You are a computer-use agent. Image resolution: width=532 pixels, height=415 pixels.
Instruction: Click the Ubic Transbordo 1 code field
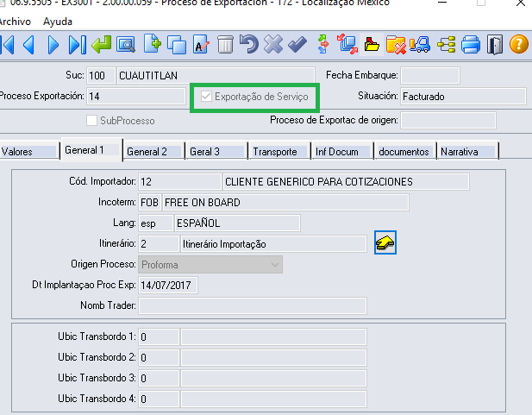click(159, 336)
